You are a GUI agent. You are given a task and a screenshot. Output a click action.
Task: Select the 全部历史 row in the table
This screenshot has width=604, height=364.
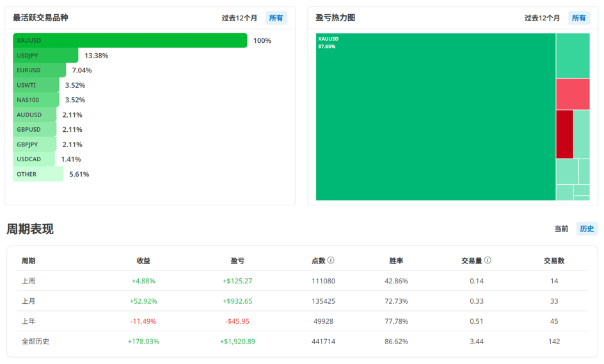pyautogui.click(x=302, y=342)
